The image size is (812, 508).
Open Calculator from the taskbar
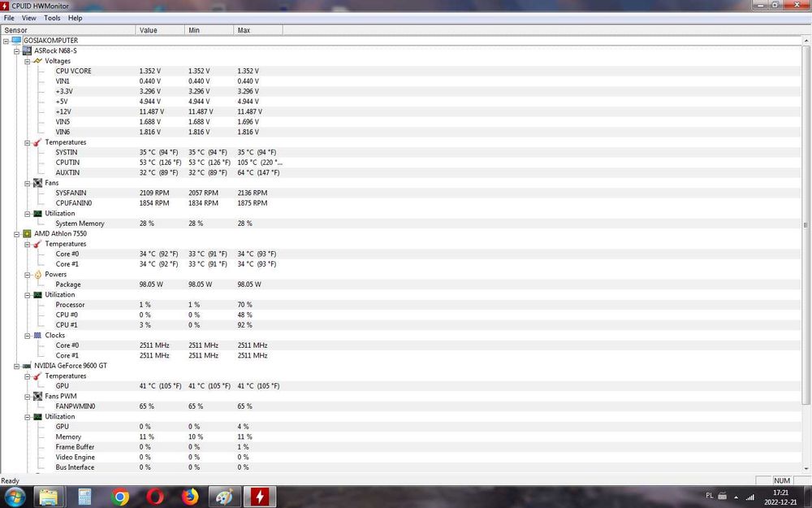click(x=84, y=497)
